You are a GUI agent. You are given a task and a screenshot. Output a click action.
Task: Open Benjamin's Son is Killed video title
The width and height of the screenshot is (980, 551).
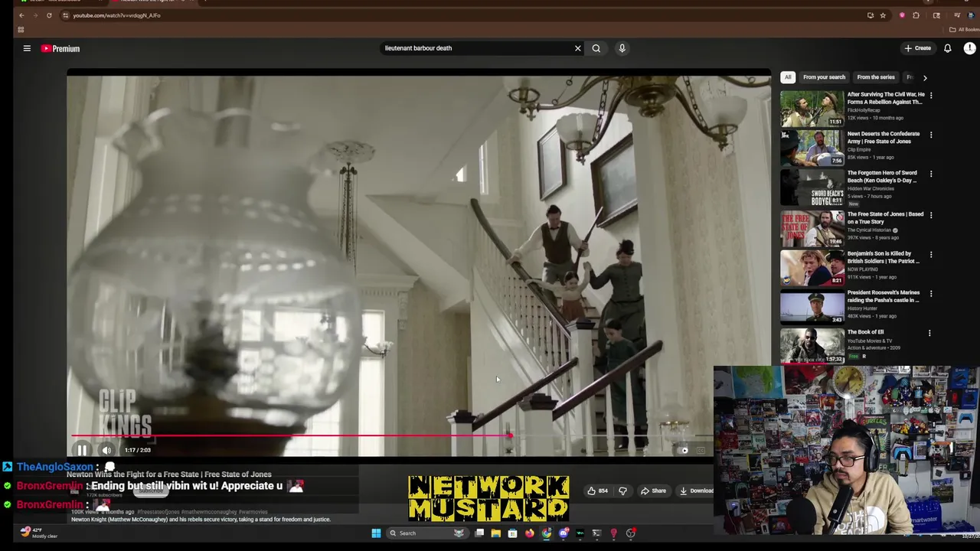[x=884, y=257]
